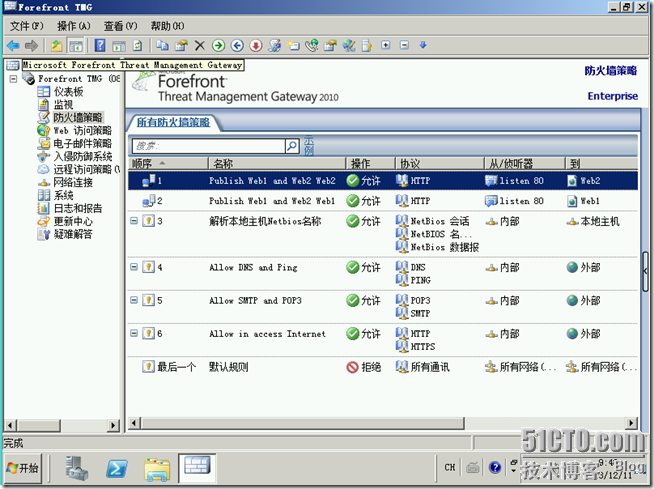Image resolution: width=654 pixels, height=489 pixels.
Task: Collapse rule 6 Allow in access Internet
Action: pyautogui.click(x=134, y=333)
